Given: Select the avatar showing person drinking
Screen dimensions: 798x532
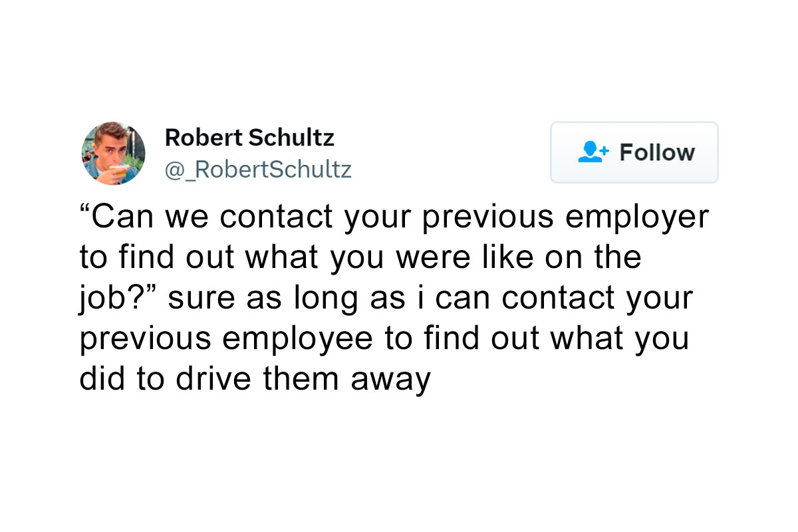Looking at the screenshot, I should point(113,154).
